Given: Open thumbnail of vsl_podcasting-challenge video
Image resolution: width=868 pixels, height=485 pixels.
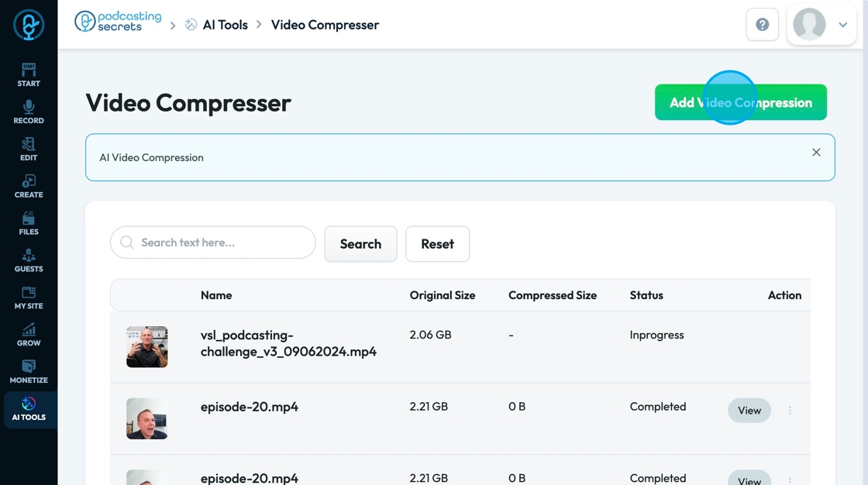Looking at the screenshot, I should tap(146, 347).
